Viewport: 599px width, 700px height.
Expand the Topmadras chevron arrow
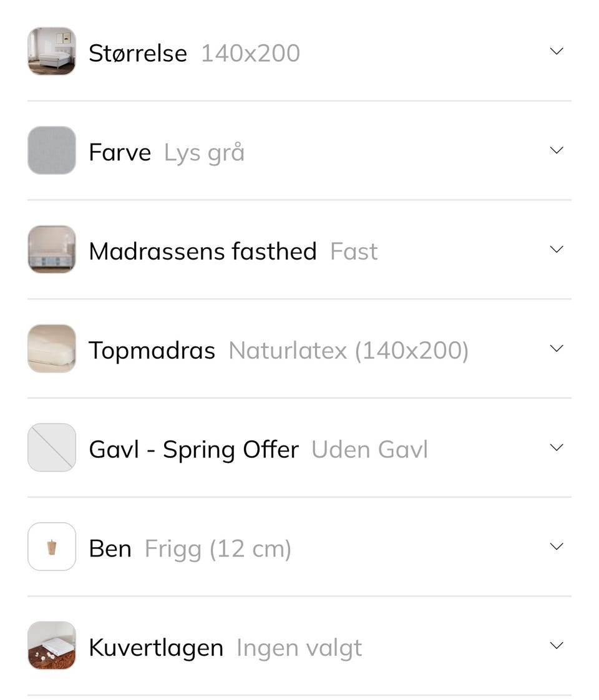click(x=556, y=349)
